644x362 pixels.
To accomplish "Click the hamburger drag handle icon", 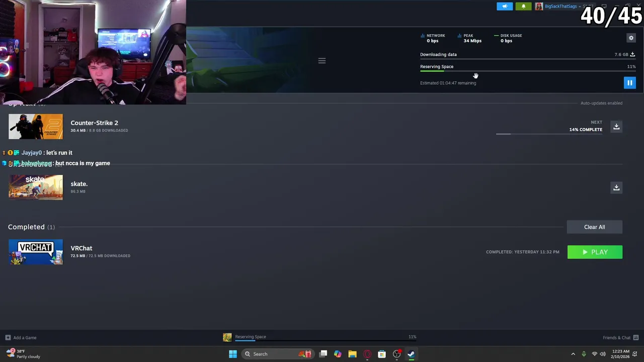I will 322,61.
